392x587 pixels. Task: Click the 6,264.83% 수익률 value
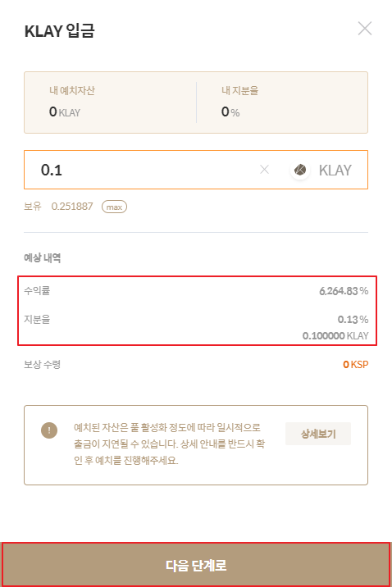tap(344, 291)
